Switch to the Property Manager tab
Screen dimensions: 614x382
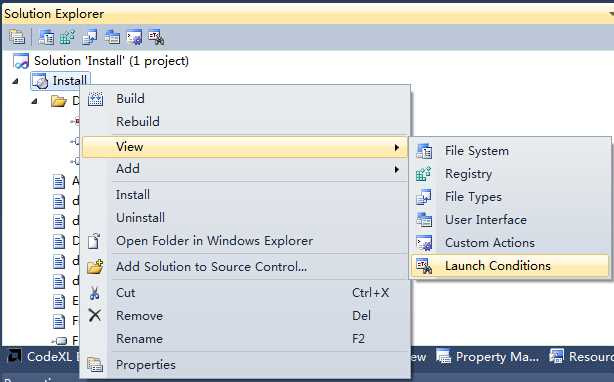point(488,357)
